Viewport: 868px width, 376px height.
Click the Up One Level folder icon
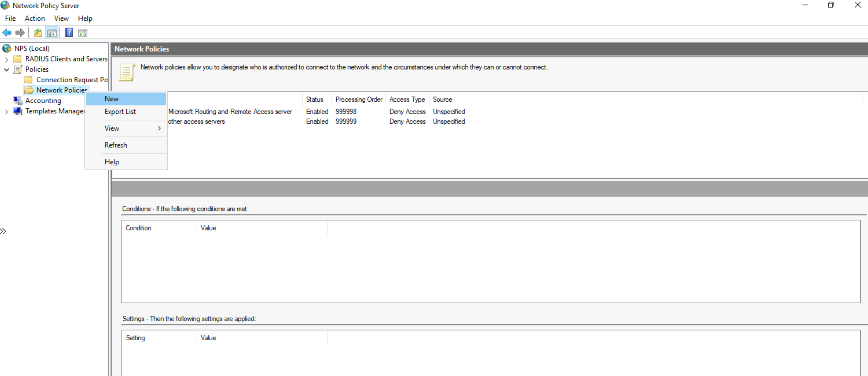(x=38, y=33)
